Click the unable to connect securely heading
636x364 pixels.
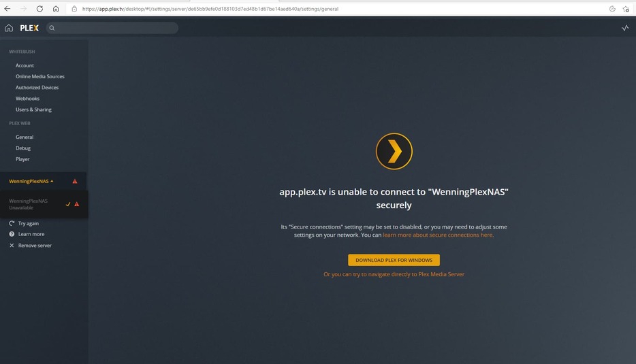click(394, 198)
